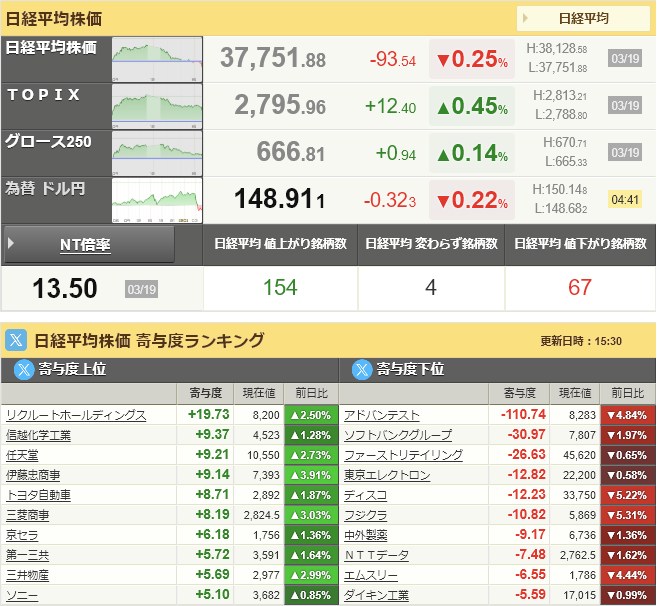The width and height of the screenshot is (657, 606).
Task: Click the X share icon beside 寄与度上位
Action: coord(24,370)
